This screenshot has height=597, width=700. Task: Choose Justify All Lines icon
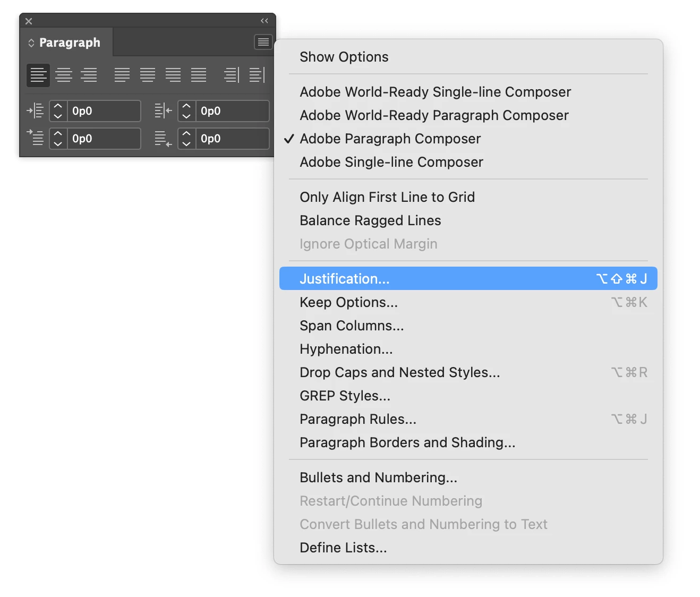pos(199,75)
